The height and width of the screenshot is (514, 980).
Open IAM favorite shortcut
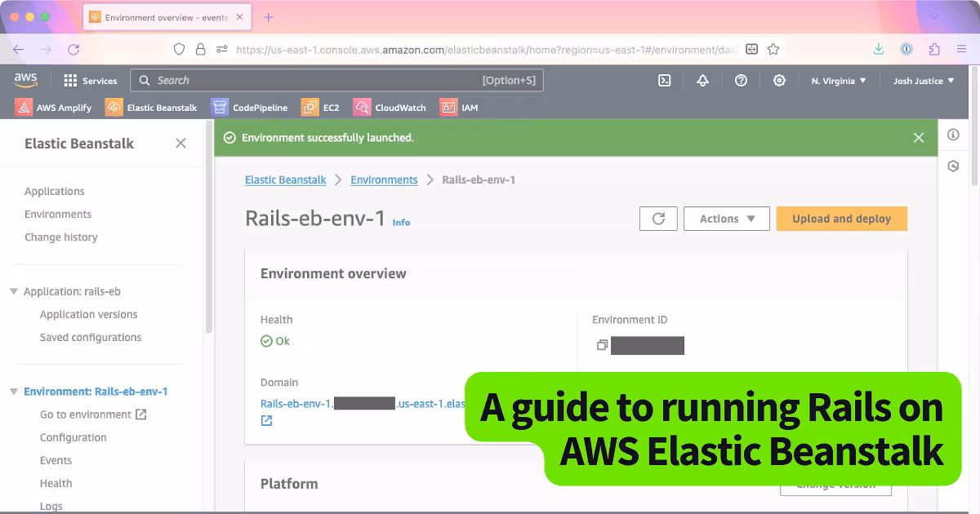459,107
